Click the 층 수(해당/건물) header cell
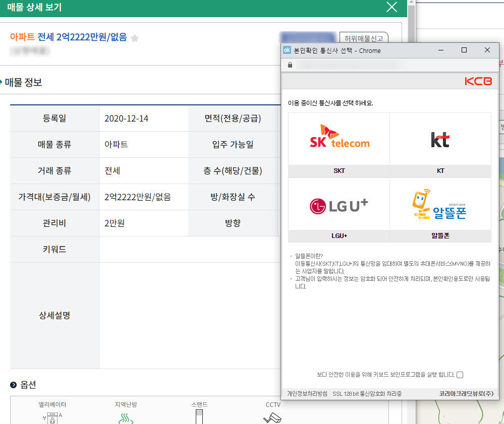This screenshot has height=424, width=504. [233, 171]
